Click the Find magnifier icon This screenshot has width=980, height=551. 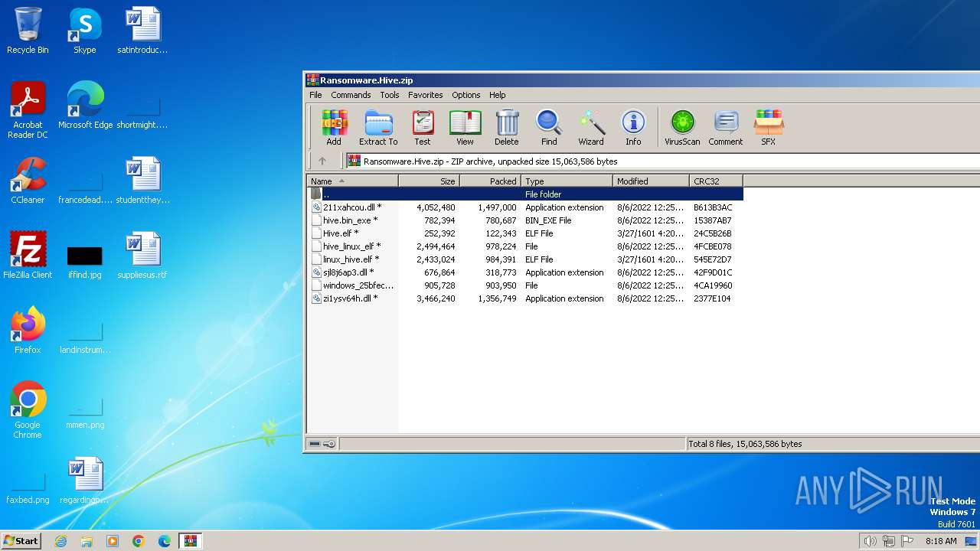[x=549, y=127]
